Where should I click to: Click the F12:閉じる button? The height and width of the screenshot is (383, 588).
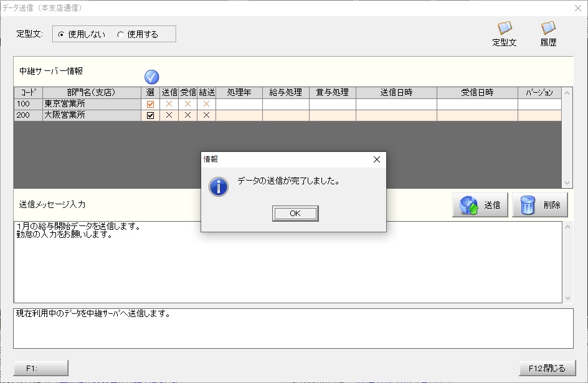pos(547,368)
